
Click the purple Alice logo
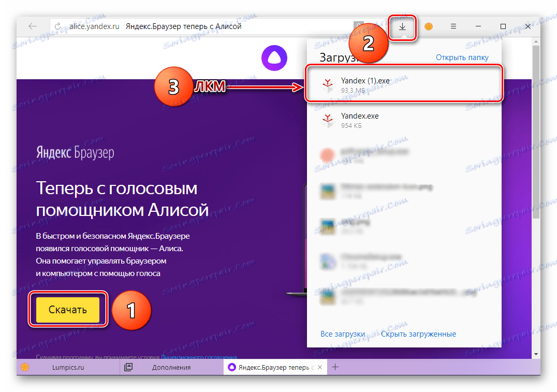(274, 58)
